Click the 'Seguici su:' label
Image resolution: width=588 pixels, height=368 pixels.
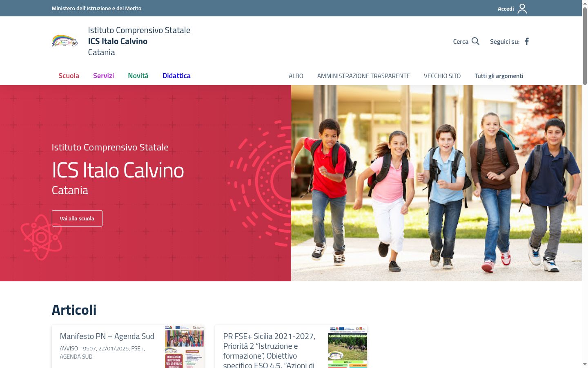(x=505, y=41)
